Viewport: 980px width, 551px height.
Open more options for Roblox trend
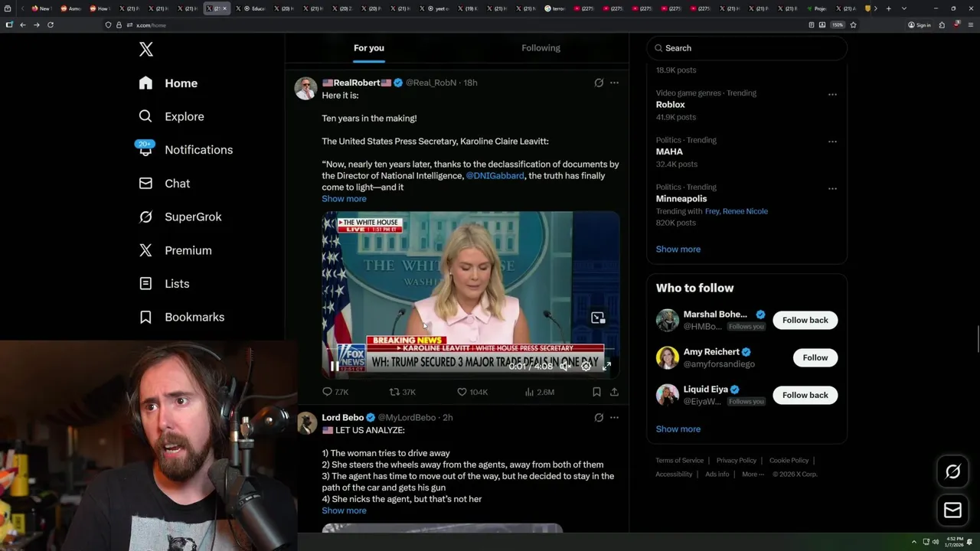pyautogui.click(x=832, y=95)
